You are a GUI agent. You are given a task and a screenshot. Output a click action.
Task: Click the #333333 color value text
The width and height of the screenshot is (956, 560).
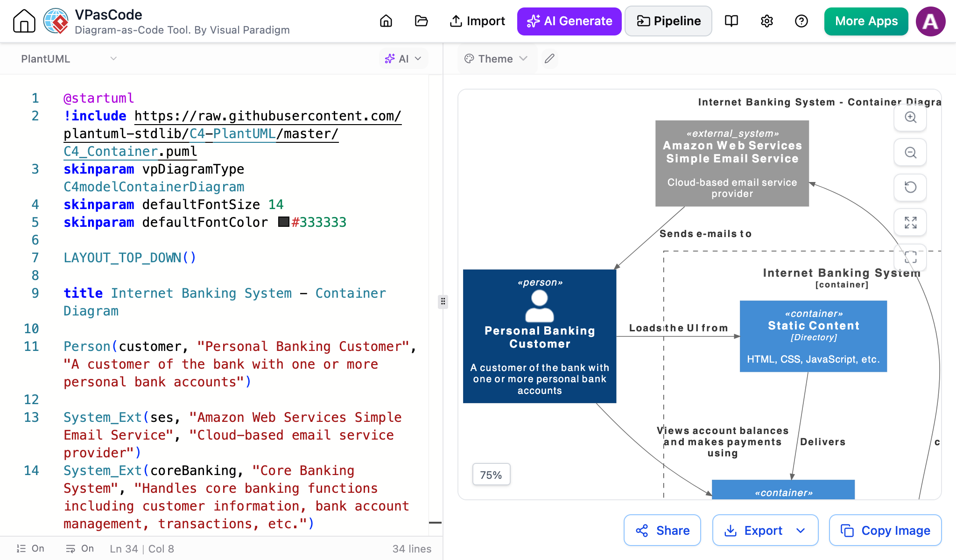pos(319,222)
